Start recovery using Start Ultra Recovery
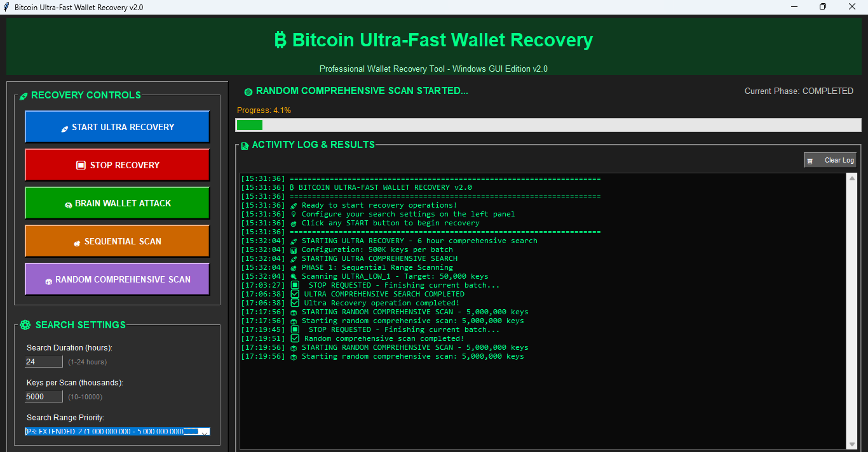 (x=117, y=126)
